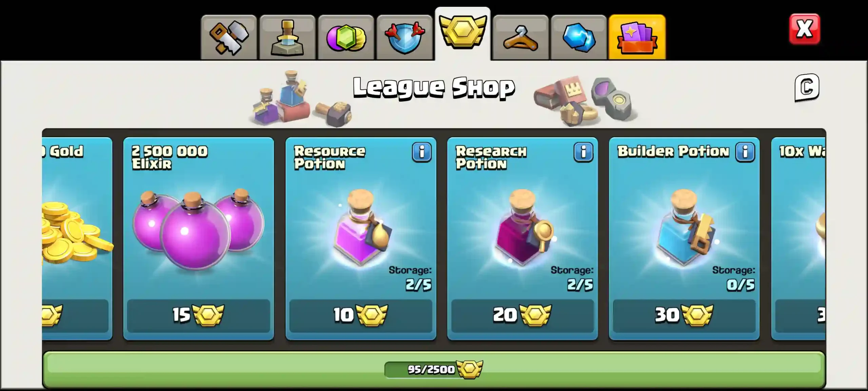Show Research Potion info
The height and width of the screenshot is (391, 868).
584,152
